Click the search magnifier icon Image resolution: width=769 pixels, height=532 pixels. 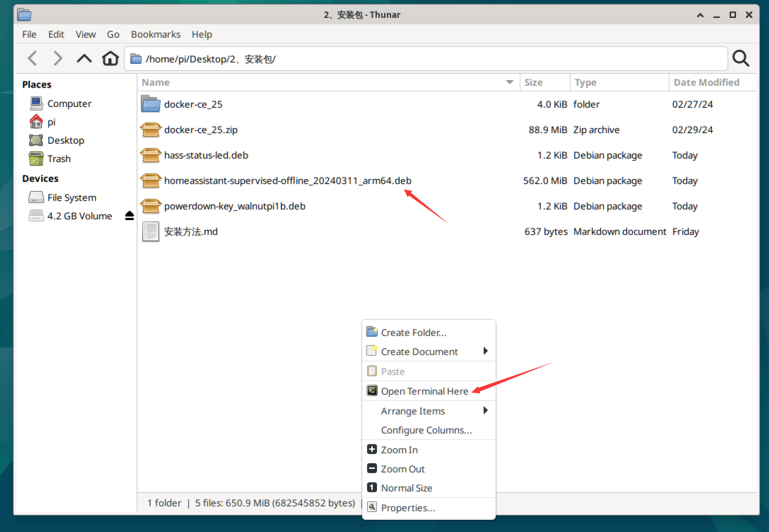[x=741, y=58]
